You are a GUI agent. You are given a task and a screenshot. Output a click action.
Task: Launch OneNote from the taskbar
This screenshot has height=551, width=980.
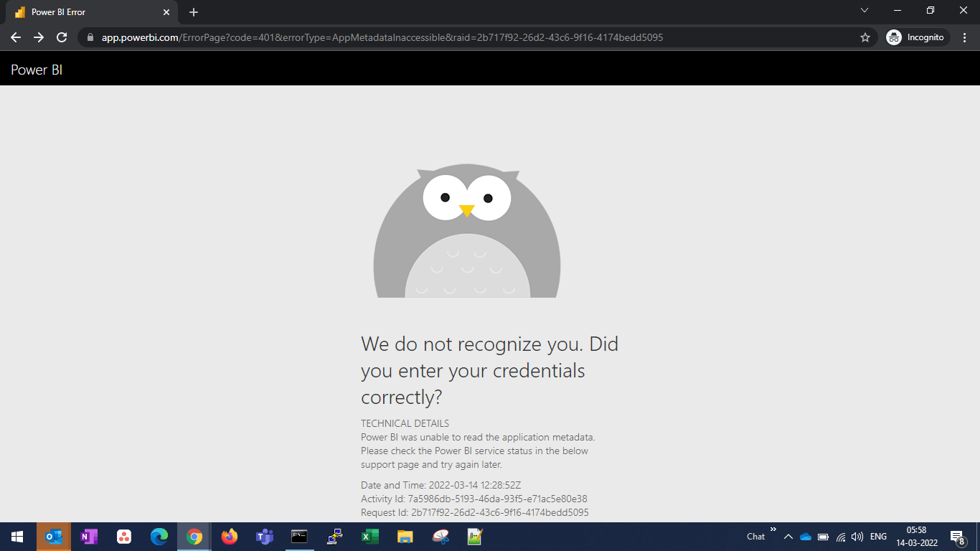pyautogui.click(x=89, y=537)
